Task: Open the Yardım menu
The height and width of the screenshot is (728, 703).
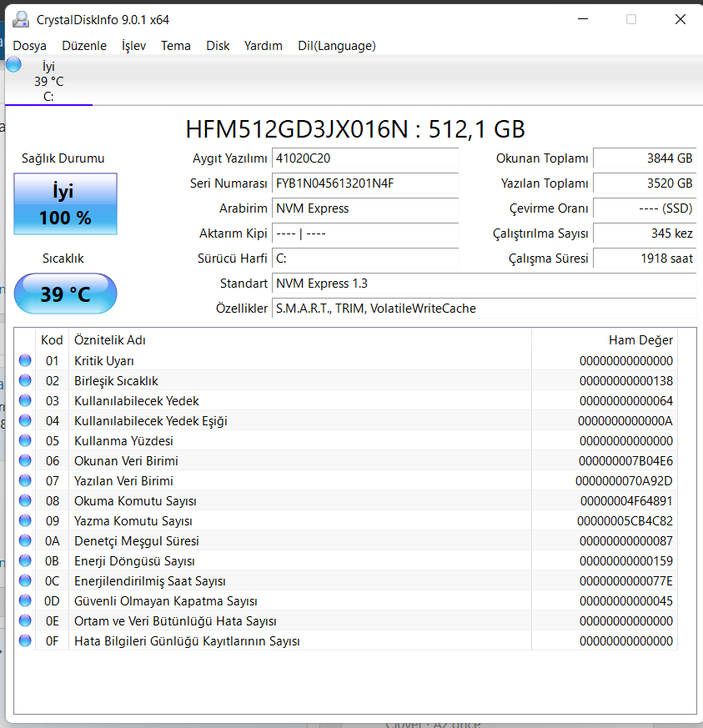Action: coord(264,46)
